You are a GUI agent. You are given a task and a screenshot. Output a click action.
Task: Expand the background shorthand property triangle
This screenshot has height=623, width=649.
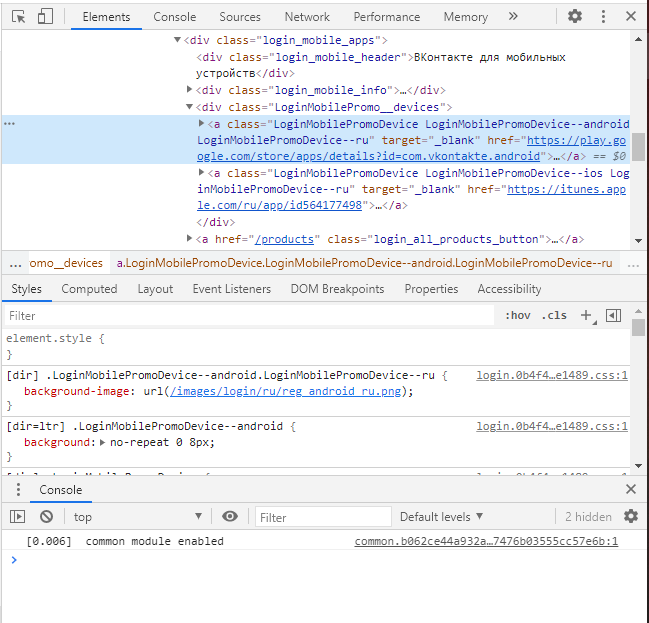(102, 442)
